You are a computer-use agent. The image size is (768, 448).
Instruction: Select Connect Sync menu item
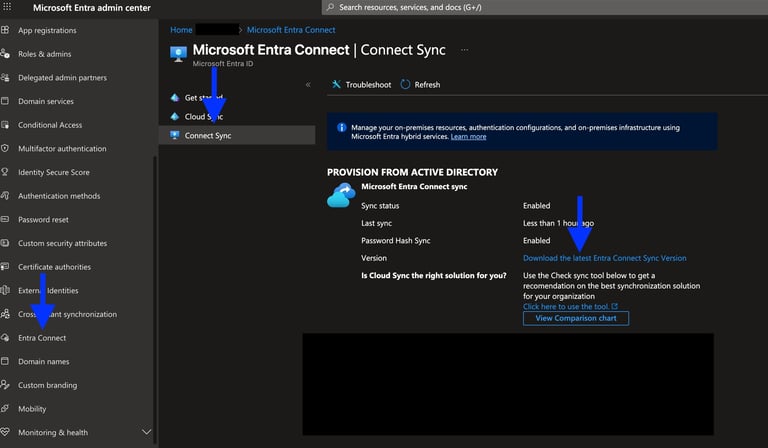coord(237,135)
